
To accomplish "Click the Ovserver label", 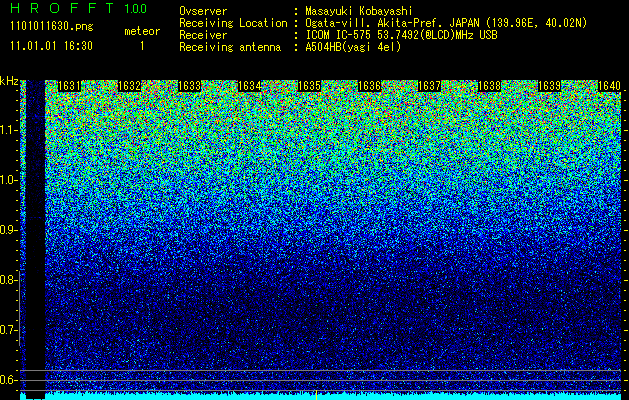I will [203, 11].
